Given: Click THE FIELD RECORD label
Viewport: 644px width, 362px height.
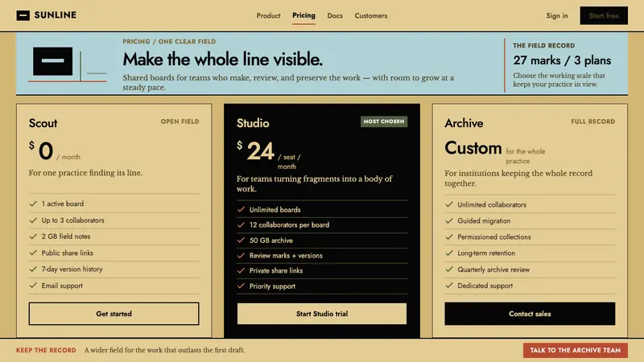Looking at the screenshot, I should 544,46.
